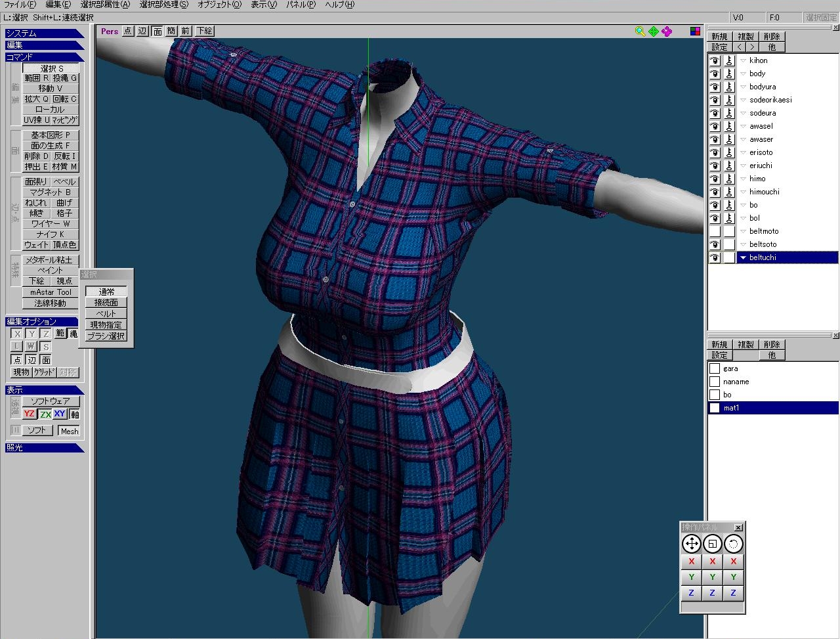Select the naname material in the list

point(736,382)
